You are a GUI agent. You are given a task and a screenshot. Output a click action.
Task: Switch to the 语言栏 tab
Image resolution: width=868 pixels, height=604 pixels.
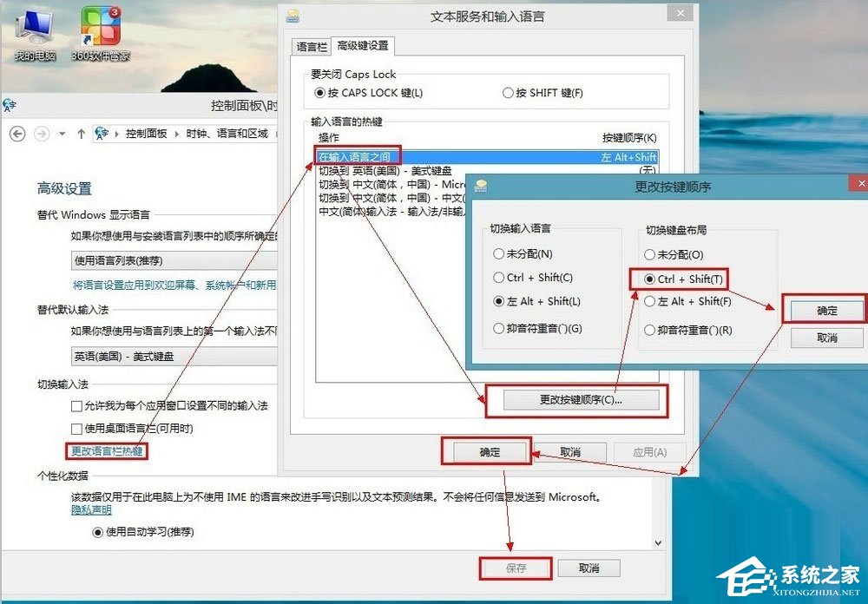click(x=311, y=47)
